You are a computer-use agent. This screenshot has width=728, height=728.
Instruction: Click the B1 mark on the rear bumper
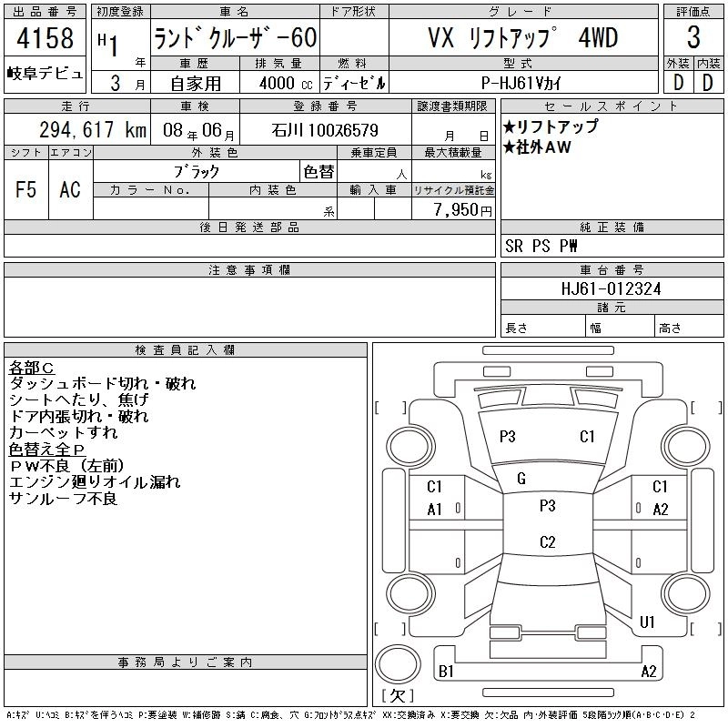click(x=446, y=672)
